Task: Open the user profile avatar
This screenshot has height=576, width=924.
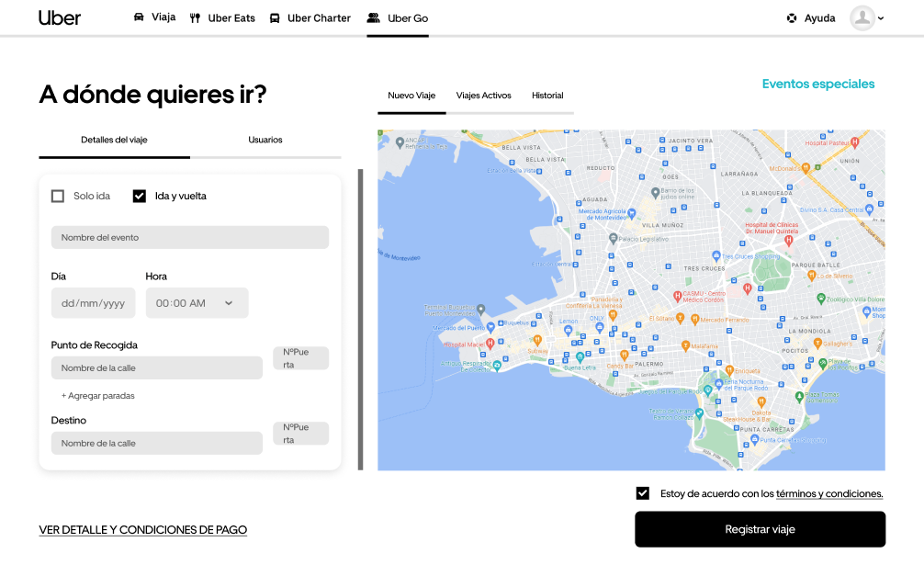Action: click(x=862, y=17)
